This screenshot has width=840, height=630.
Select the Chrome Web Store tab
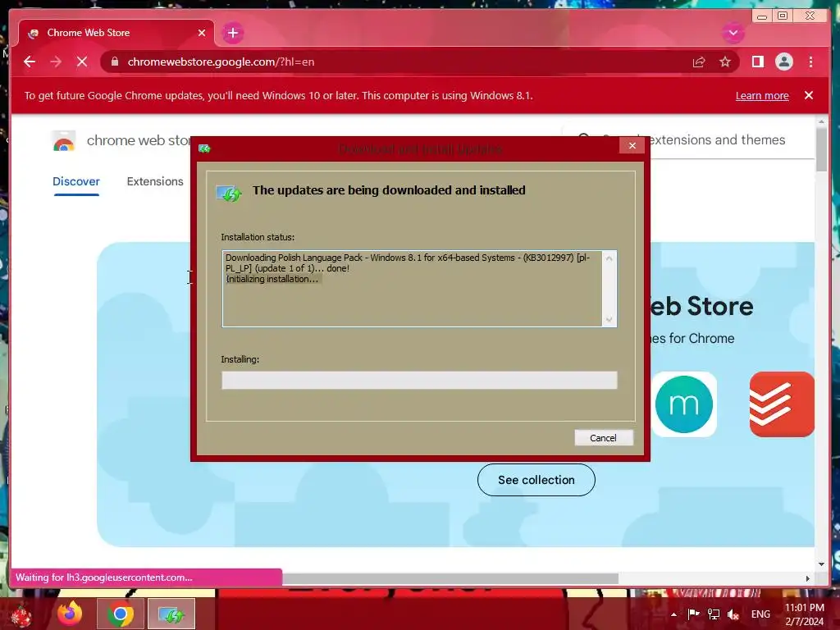(x=116, y=33)
